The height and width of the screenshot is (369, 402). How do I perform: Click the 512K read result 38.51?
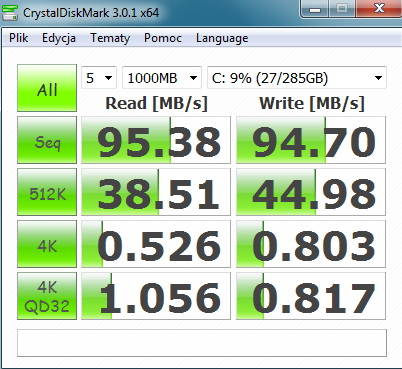coord(156,192)
